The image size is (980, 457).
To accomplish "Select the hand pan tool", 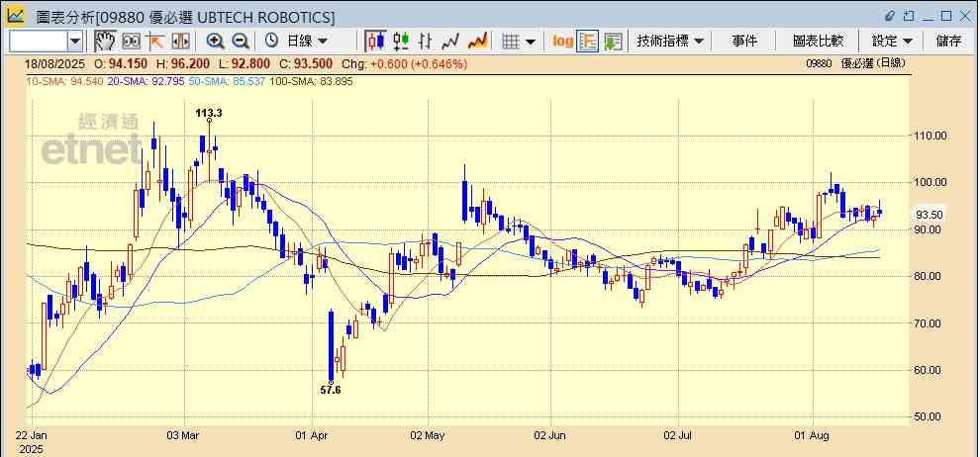I will [105, 42].
